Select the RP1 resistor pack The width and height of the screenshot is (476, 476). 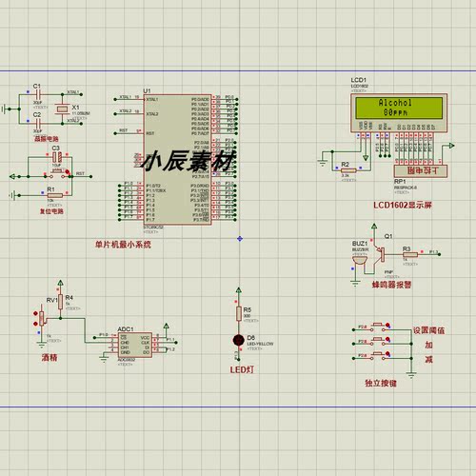421,171
